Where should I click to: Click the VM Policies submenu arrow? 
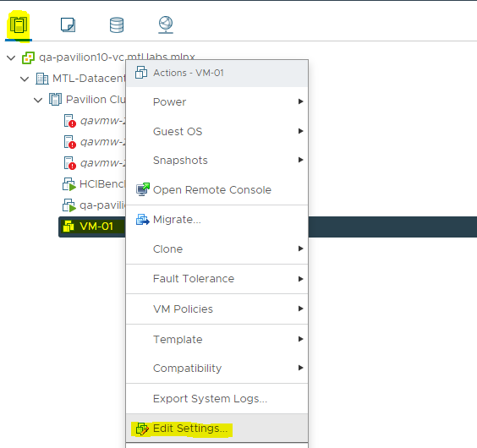point(300,309)
